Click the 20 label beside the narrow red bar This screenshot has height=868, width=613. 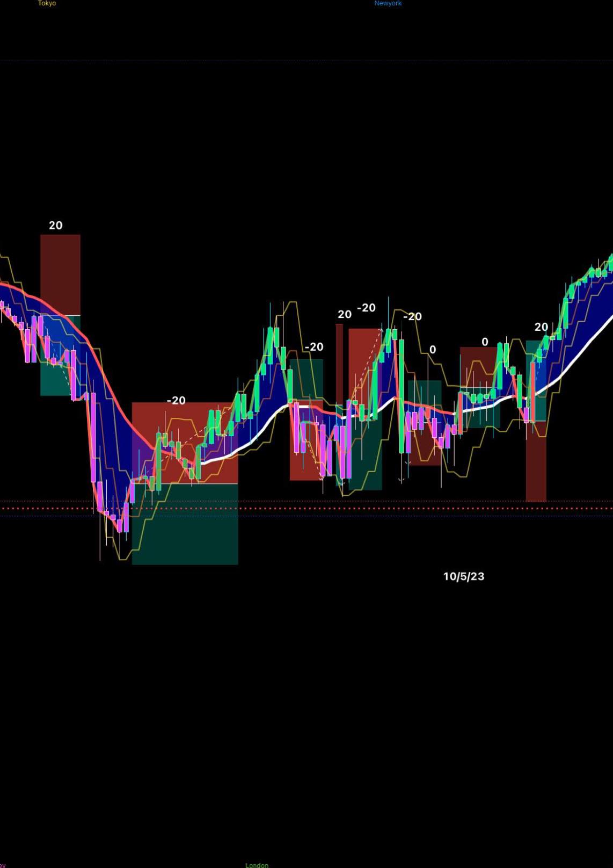pos(344,314)
